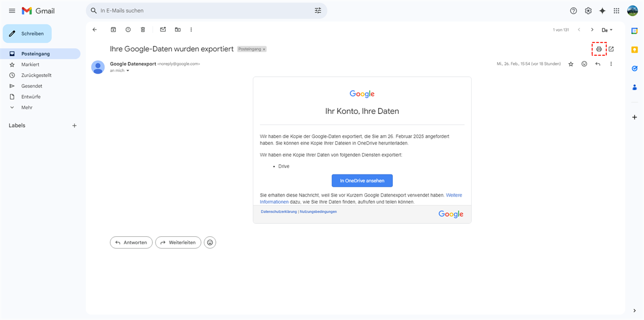Open Gmail settings gear

pyautogui.click(x=588, y=11)
